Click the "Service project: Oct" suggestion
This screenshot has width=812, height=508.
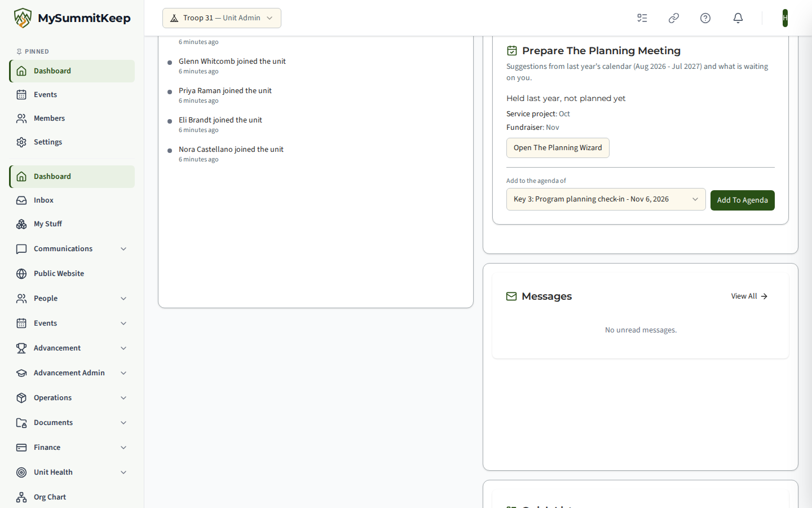[538, 114]
